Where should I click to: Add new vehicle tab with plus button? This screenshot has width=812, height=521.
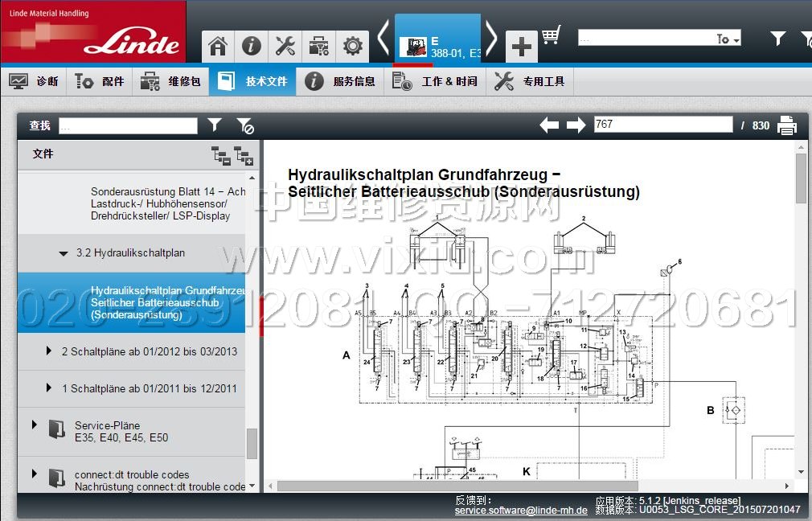coord(521,47)
